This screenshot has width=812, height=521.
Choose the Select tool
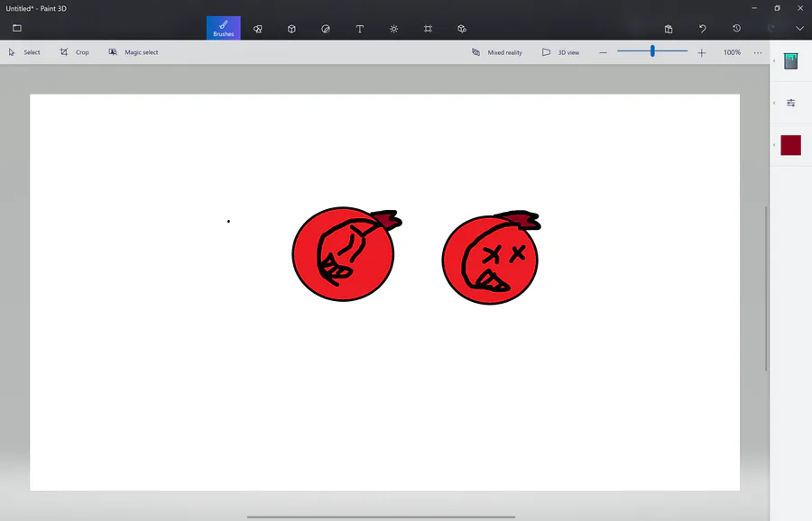pyautogui.click(x=24, y=52)
